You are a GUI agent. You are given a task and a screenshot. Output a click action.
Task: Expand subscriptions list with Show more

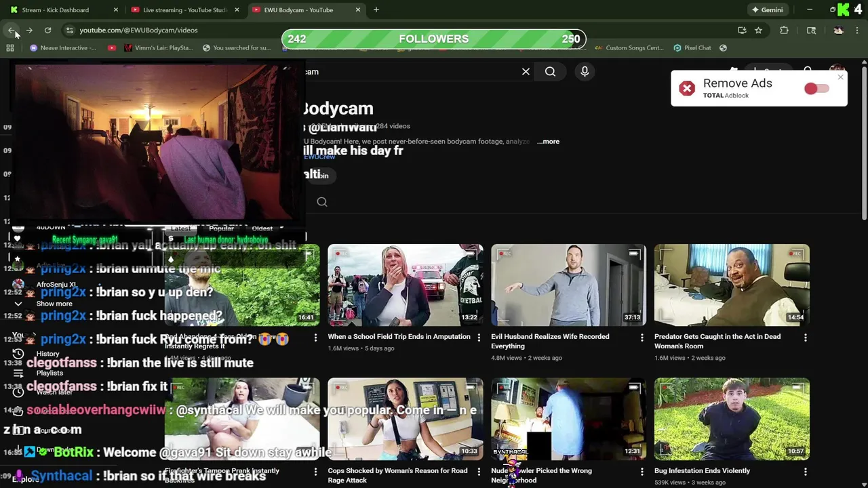coord(54,304)
